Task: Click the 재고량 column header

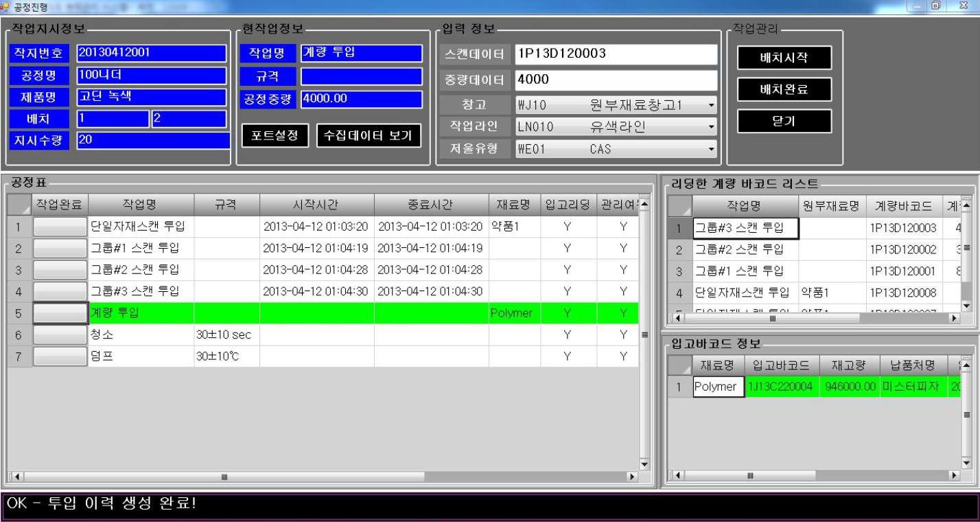Action: point(850,365)
